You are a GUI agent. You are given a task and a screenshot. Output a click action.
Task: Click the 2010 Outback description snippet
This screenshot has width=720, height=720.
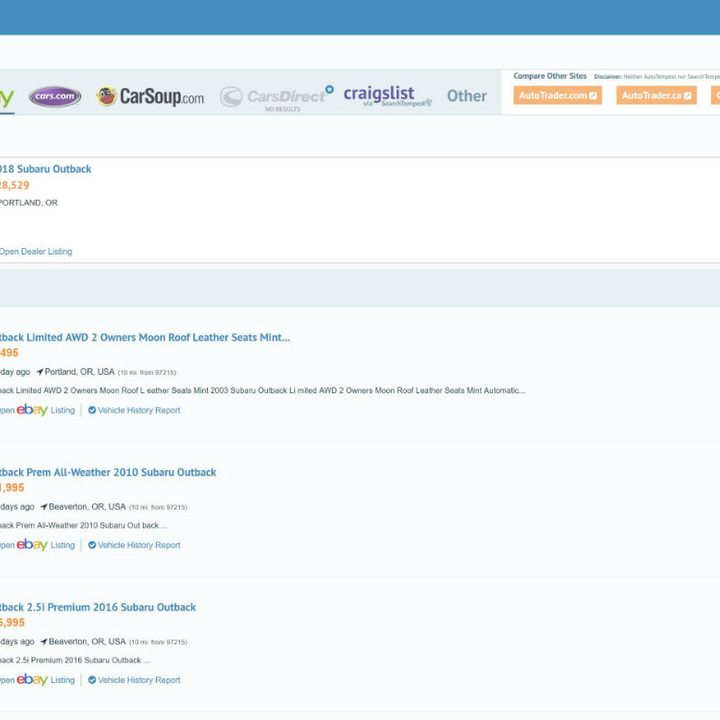coord(84,525)
